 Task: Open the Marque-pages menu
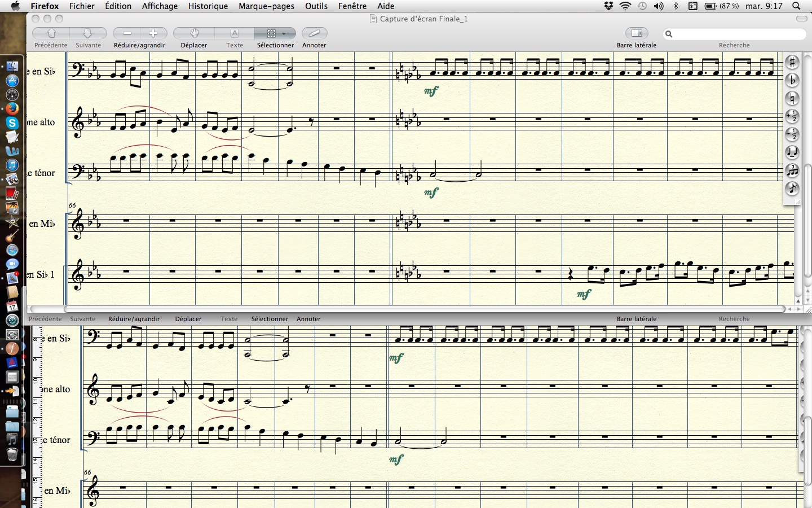[x=266, y=6]
